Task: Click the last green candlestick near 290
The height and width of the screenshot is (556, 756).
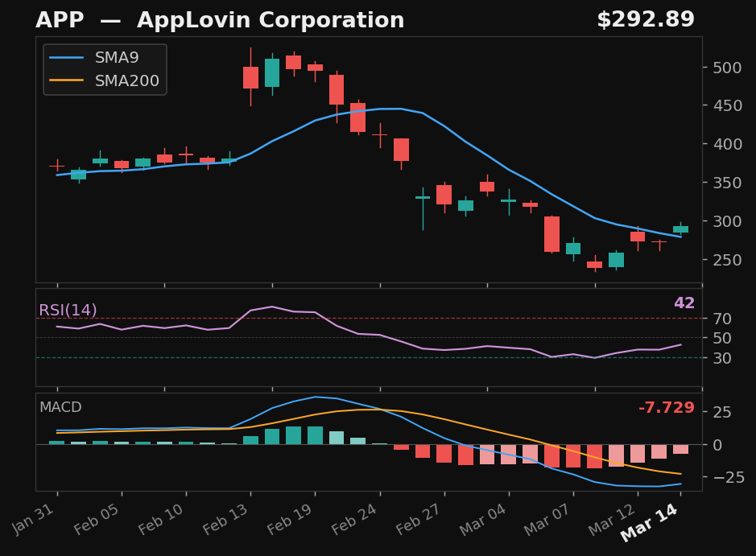Action: click(681, 229)
